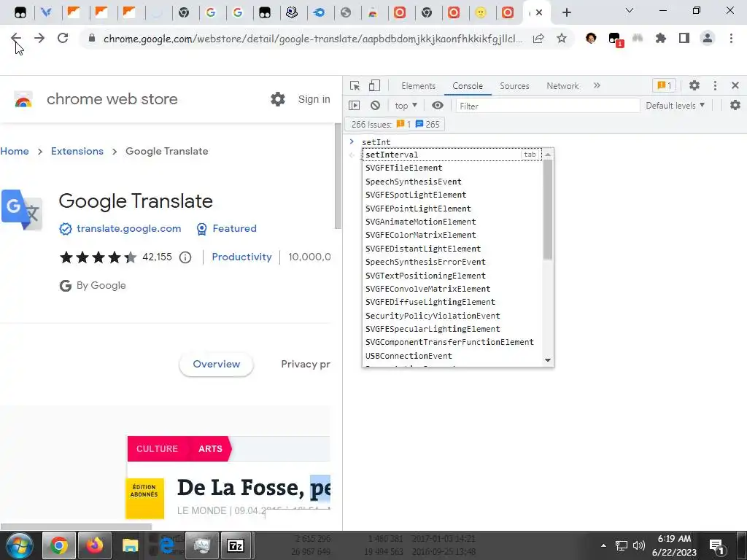Show more DevTools tabs chevron
747x560 pixels.
coord(597,86)
